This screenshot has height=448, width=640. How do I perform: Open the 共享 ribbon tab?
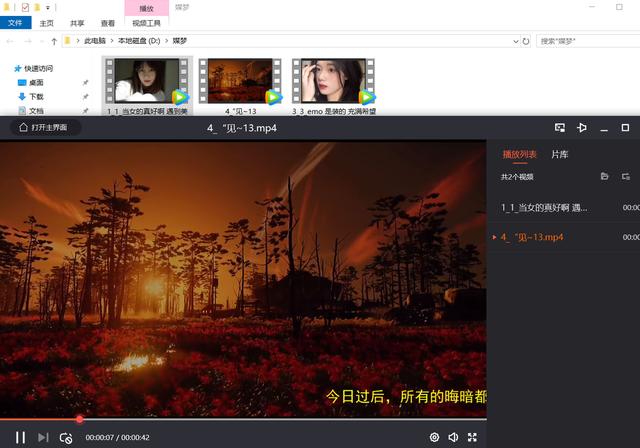[x=77, y=23]
